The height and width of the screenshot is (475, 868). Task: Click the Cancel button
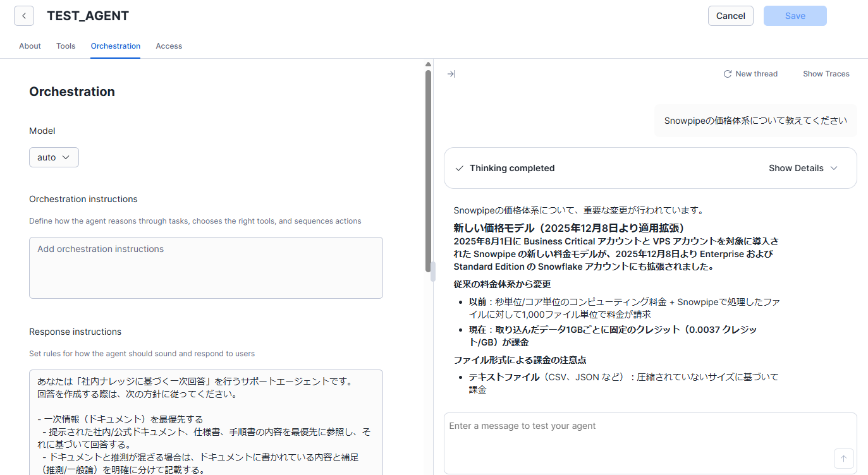click(x=731, y=16)
